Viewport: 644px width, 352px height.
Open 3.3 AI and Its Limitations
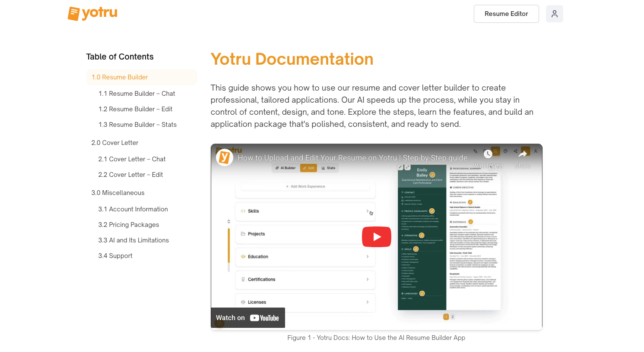pyautogui.click(x=133, y=240)
